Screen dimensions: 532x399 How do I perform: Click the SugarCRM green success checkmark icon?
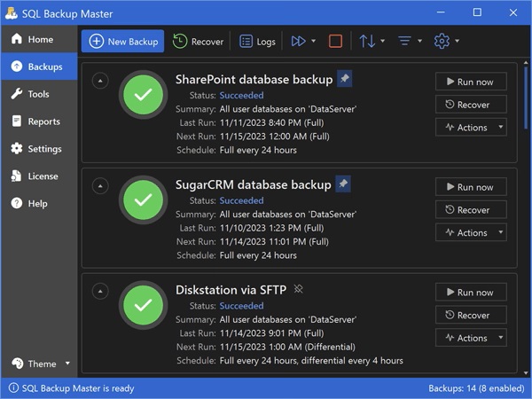[143, 199]
